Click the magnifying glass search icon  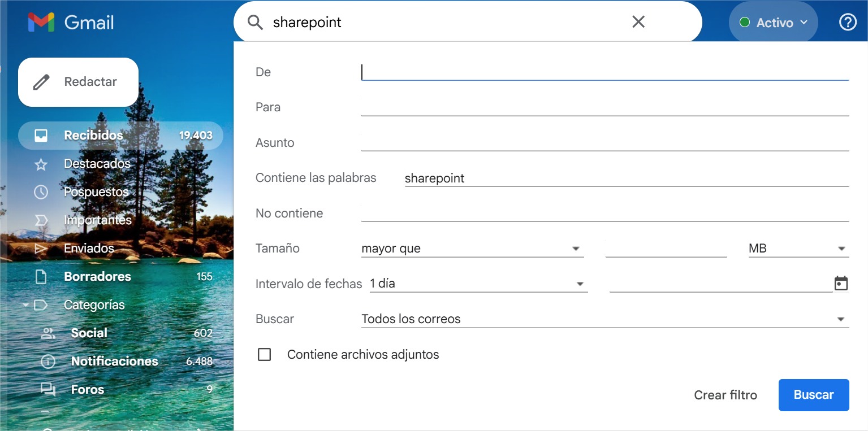(x=256, y=22)
